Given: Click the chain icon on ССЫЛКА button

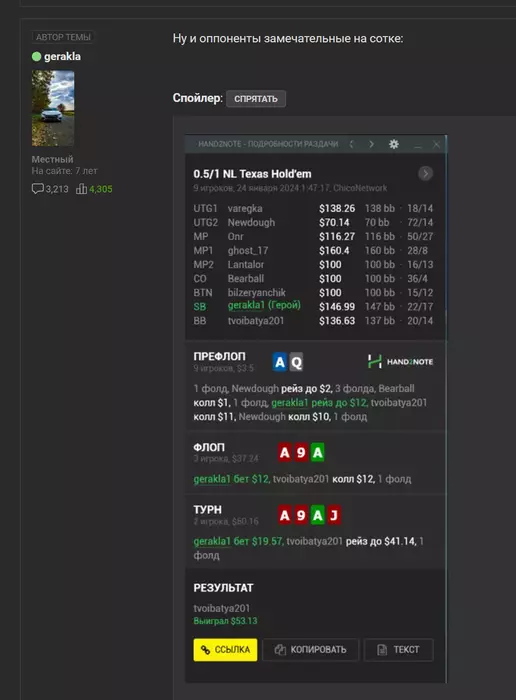Looking at the screenshot, I should [x=205, y=650].
